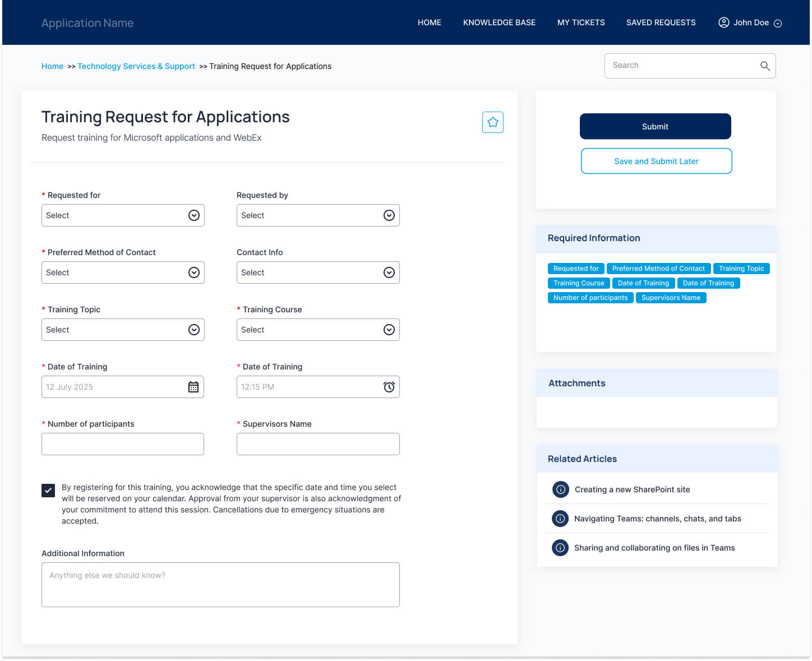Screen dimensions: 812x661
Task: Click the star favorite icon
Action: [x=492, y=122]
